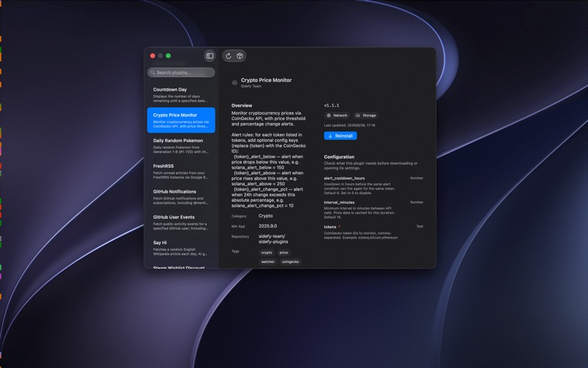Click the Configuration heading
The width and height of the screenshot is (588, 368).
[x=339, y=157]
